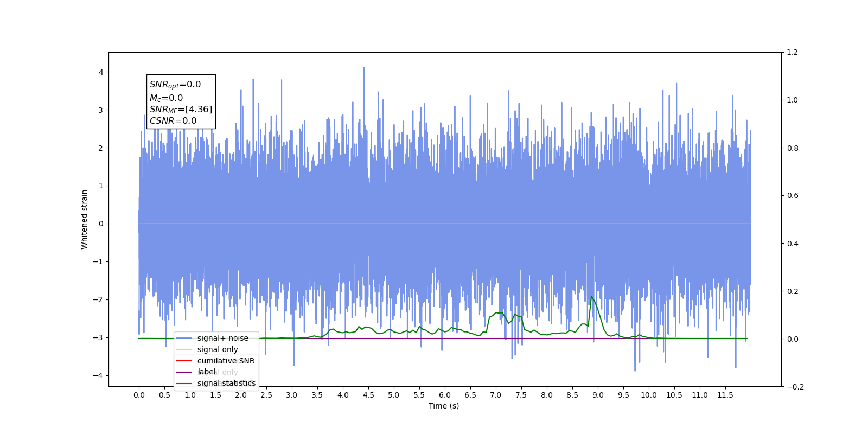Image resolution: width=868 pixels, height=434 pixels.
Task: Click the left y-axis tick label 4
Action: click(101, 72)
